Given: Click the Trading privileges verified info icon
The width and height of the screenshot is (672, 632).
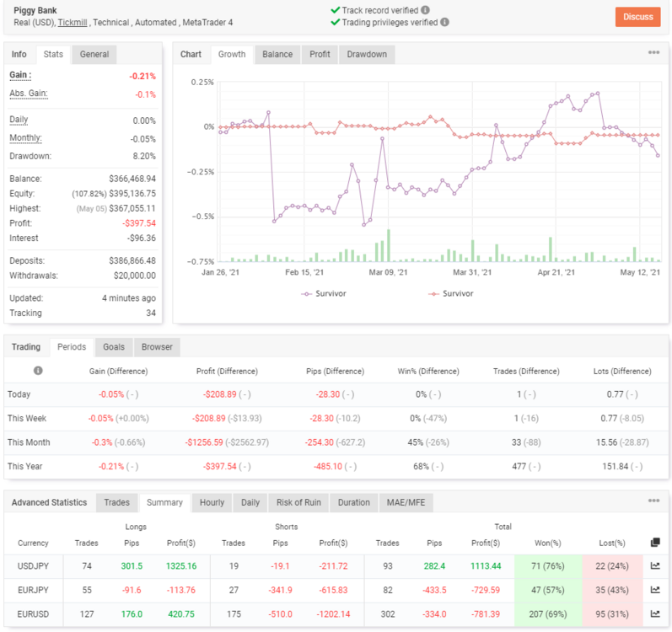Looking at the screenshot, I should [445, 22].
